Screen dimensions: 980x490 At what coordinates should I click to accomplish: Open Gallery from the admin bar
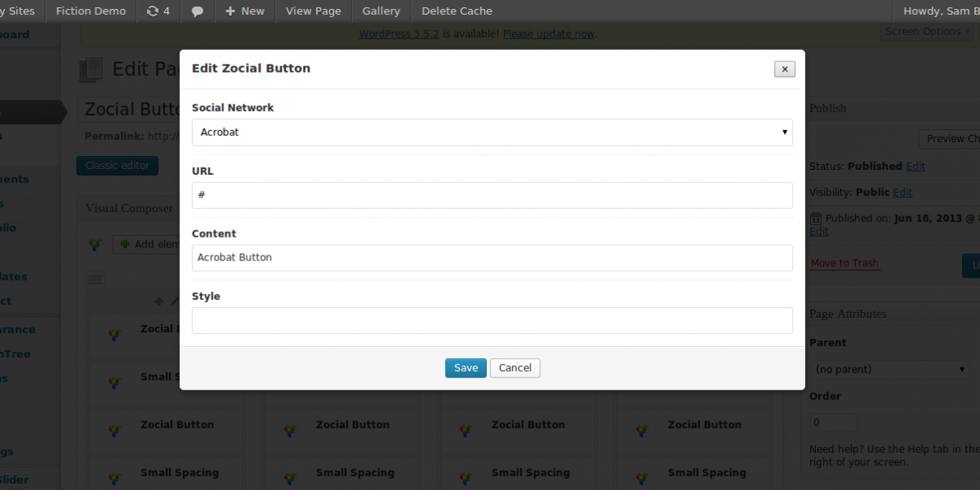381,11
